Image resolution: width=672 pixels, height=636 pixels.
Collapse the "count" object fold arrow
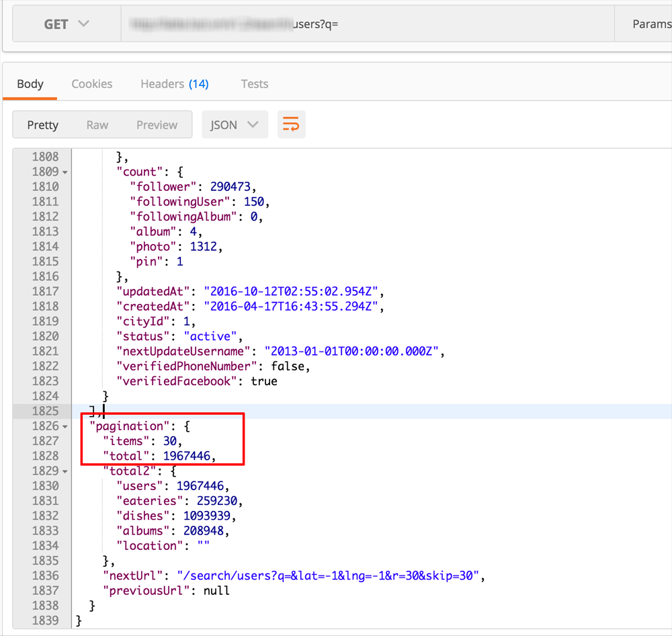point(65,172)
